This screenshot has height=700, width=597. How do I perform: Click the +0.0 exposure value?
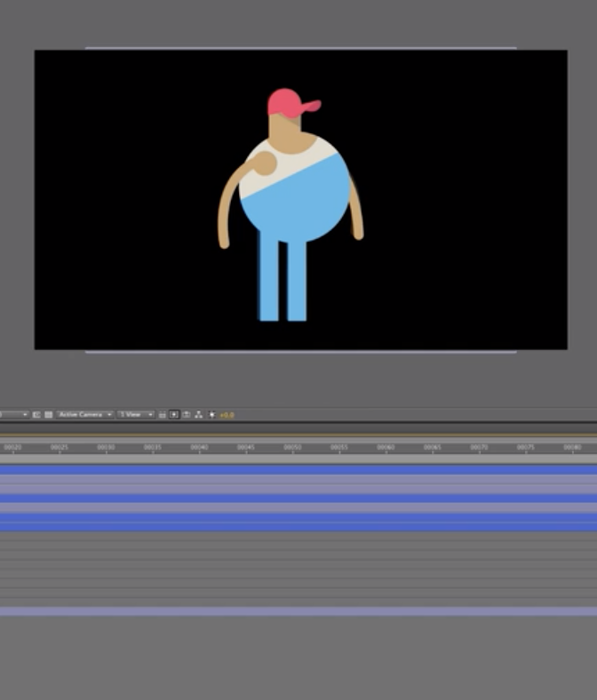(x=227, y=415)
